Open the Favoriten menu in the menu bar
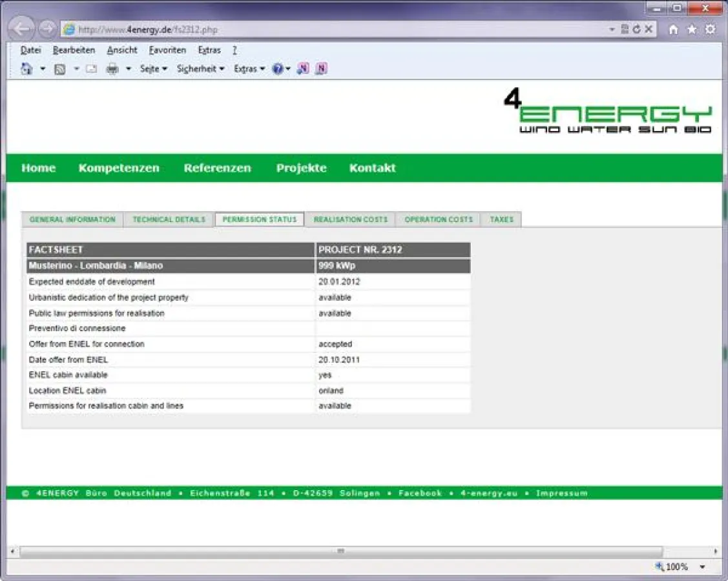The width and height of the screenshot is (728, 581). (167, 50)
